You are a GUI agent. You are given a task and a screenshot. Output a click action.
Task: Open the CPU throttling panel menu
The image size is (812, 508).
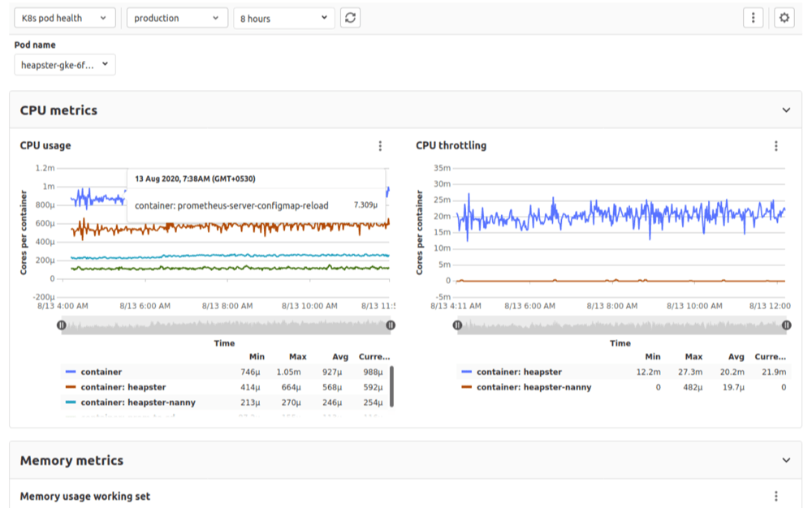778,146
